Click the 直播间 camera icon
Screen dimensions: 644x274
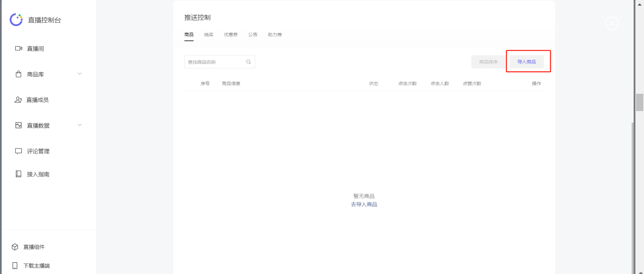tap(19, 48)
